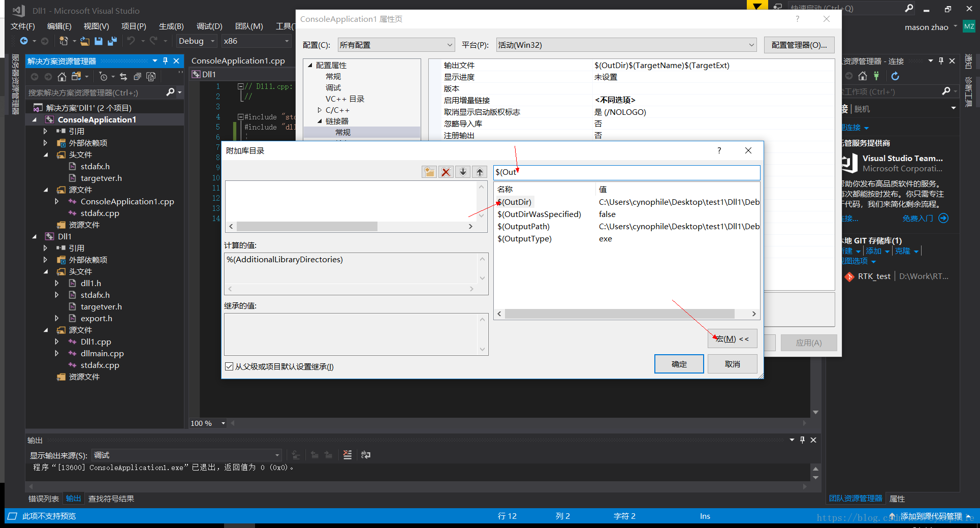This screenshot has width=980, height=528.
Task: Click the horizontal scrollbar of the macro list
Action: (626, 314)
